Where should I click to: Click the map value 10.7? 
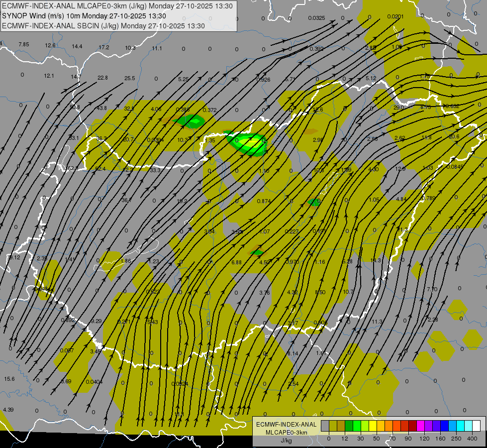348,292
